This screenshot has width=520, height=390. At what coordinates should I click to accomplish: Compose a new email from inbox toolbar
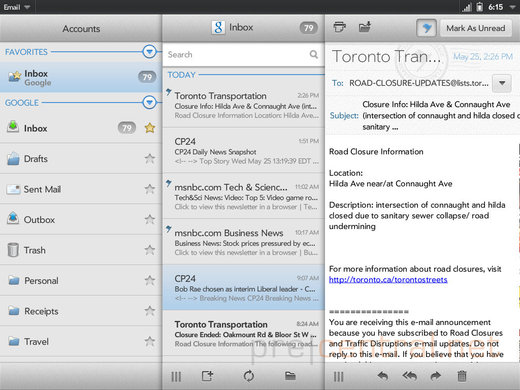point(207,376)
